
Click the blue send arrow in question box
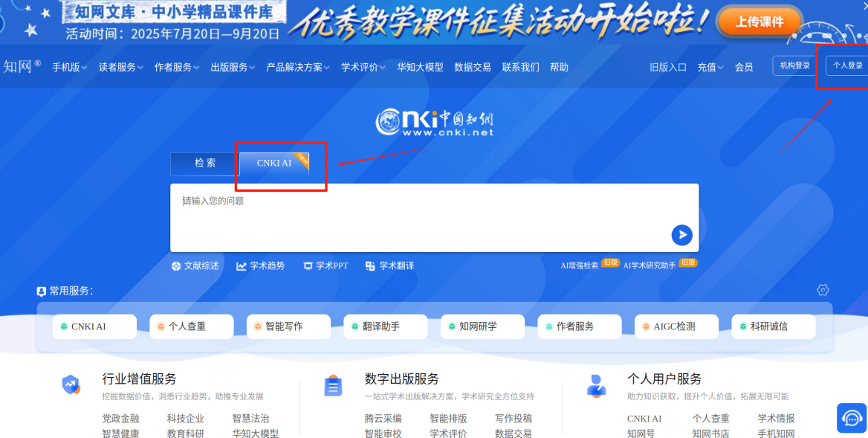(x=682, y=235)
